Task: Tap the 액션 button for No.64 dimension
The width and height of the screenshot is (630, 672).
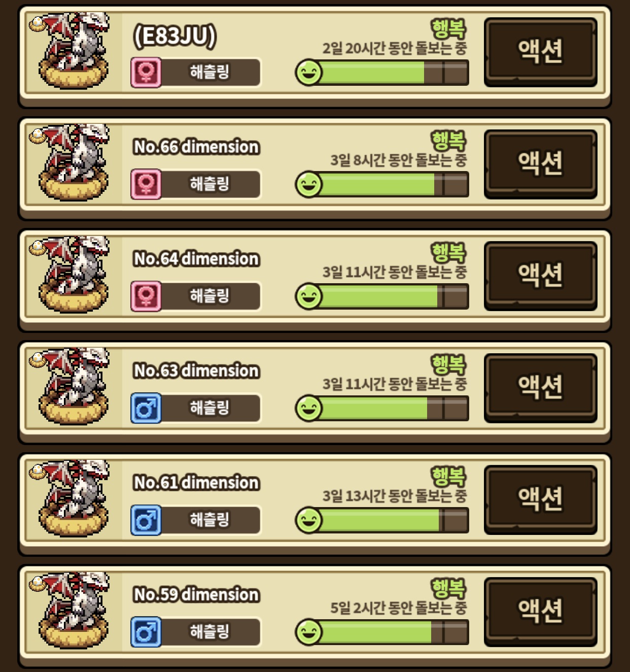Action: 540,276
